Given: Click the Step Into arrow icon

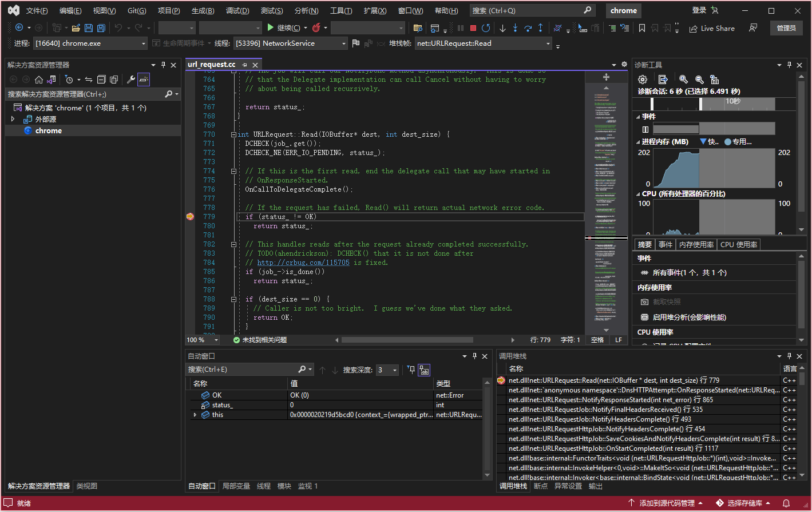Looking at the screenshot, I should (x=515, y=28).
